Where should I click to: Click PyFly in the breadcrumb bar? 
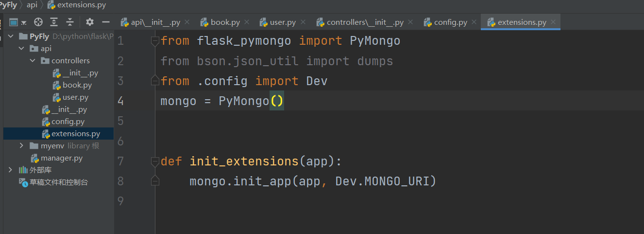click(8, 5)
